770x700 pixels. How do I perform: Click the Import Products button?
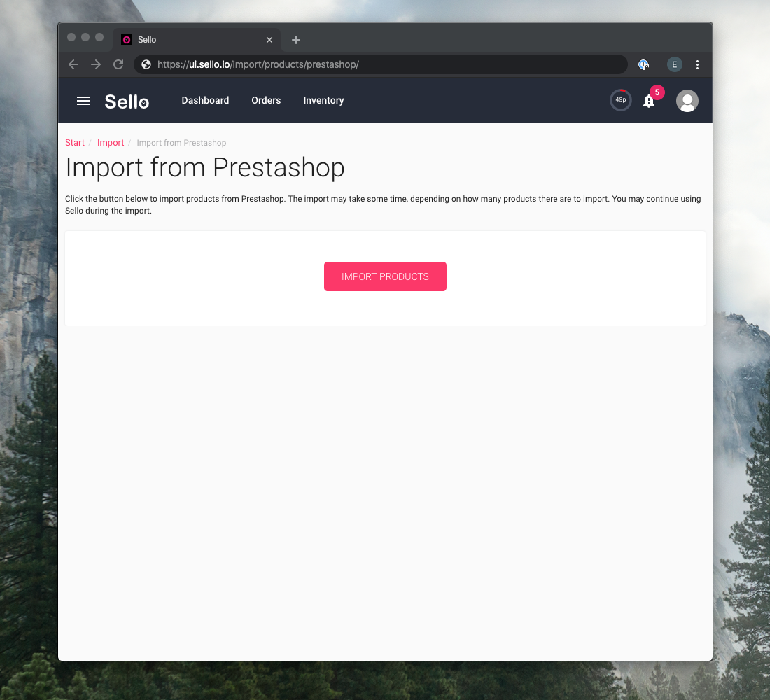tap(385, 276)
